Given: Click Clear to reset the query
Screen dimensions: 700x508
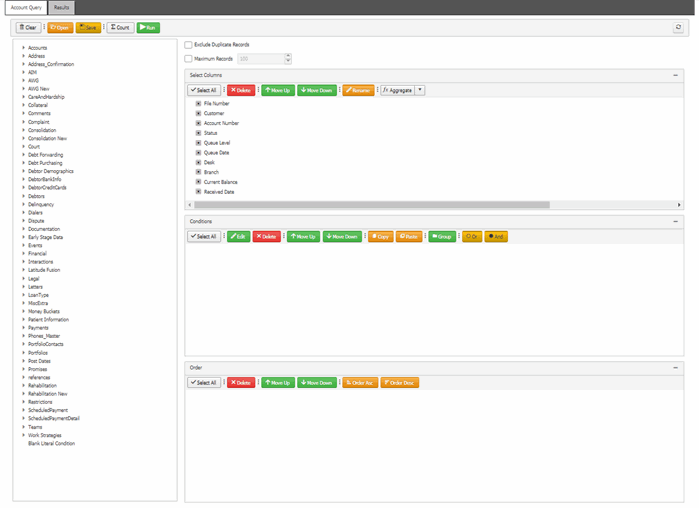Looking at the screenshot, I should point(27,28).
